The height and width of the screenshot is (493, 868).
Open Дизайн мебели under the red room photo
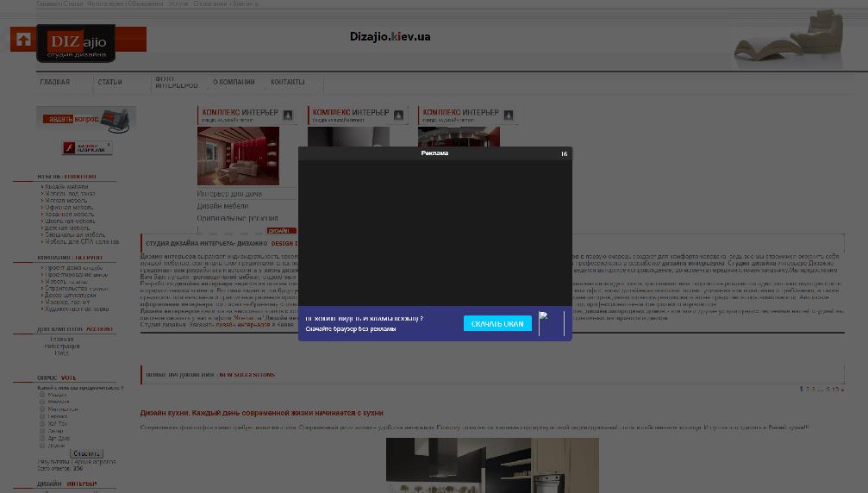point(222,206)
